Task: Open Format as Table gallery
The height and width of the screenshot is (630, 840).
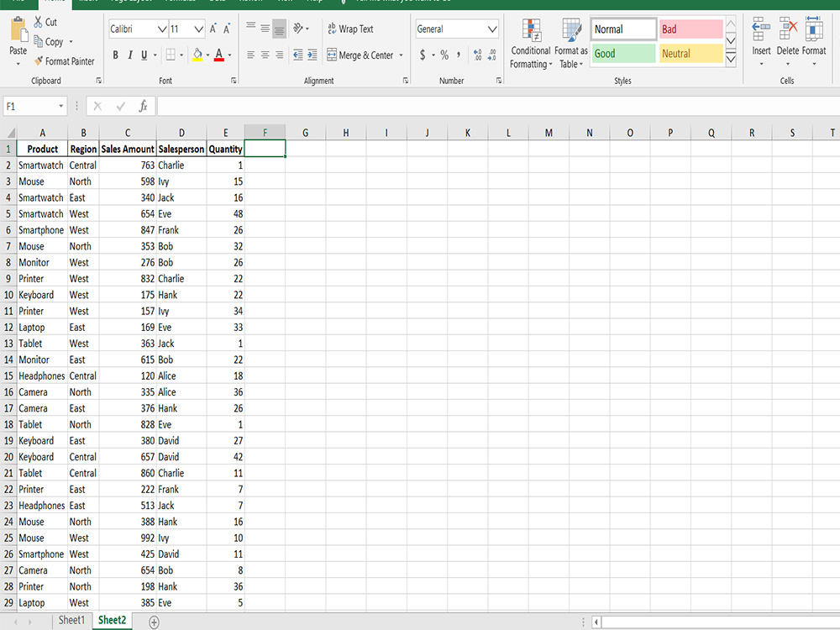Action: pyautogui.click(x=571, y=44)
